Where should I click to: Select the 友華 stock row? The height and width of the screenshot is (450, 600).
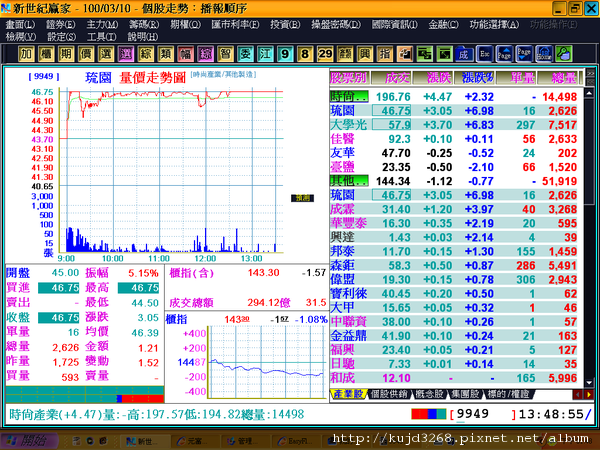pyautogui.click(x=454, y=153)
